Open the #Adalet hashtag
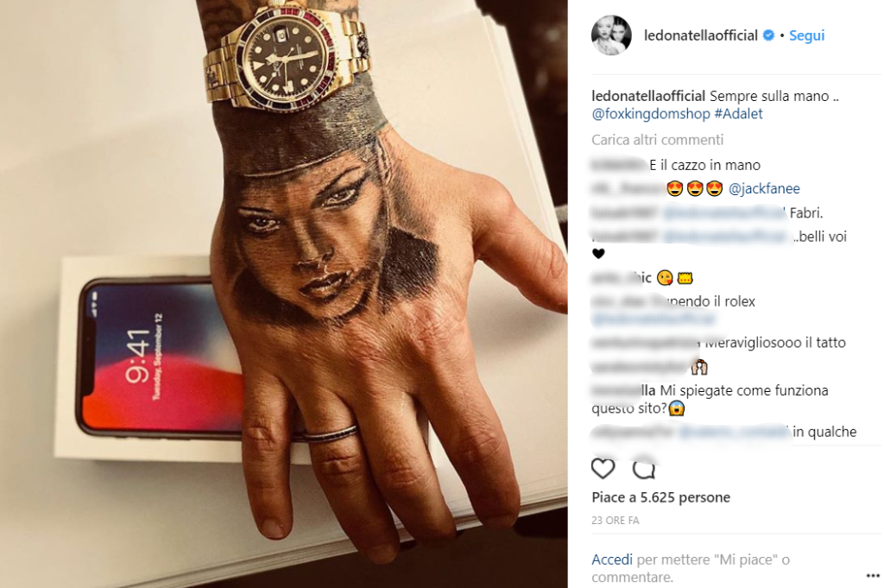 [x=739, y=114]
